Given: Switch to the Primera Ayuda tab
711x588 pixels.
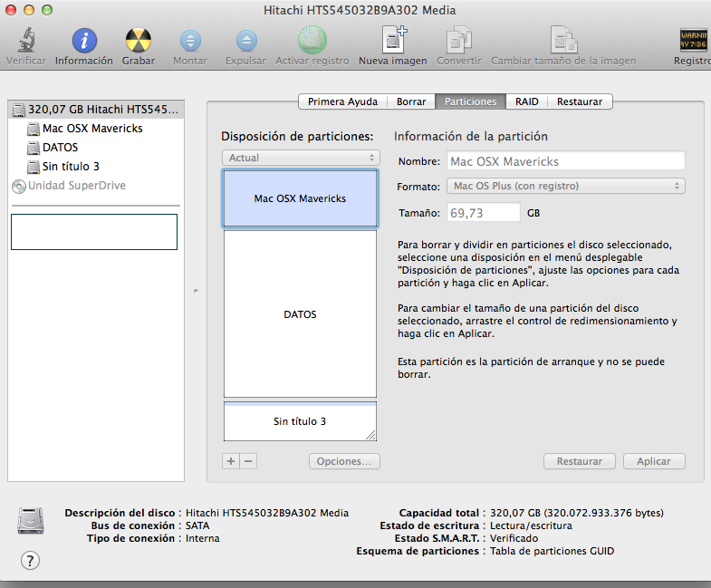Looking at the screenshot, I should [x=342, y=101].
